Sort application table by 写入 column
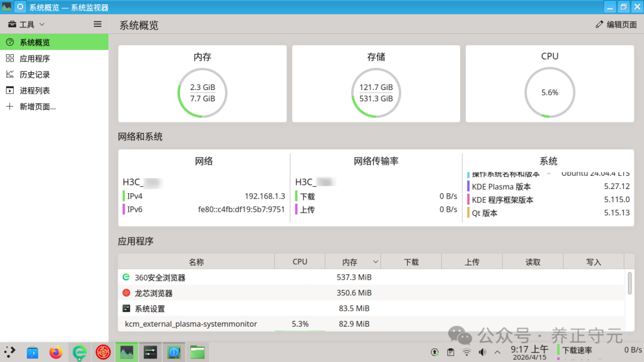The width and height of the screenshot is (644, 362). (x=593, y=262)
